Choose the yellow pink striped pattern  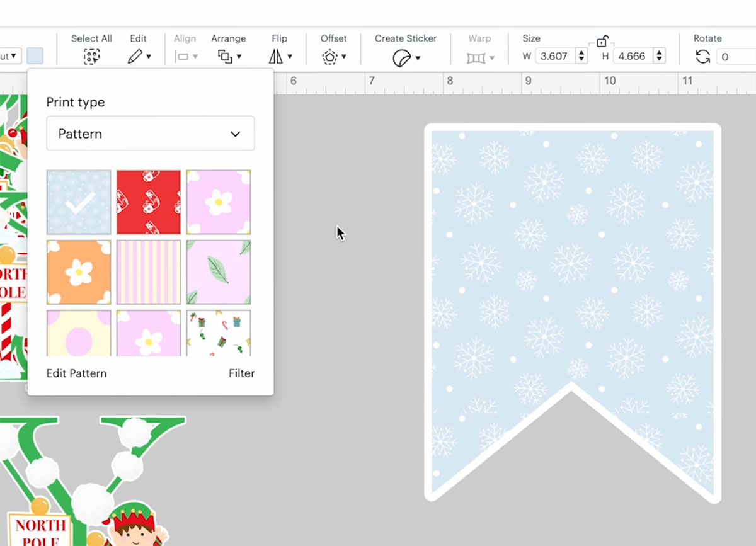coord(149,272)
